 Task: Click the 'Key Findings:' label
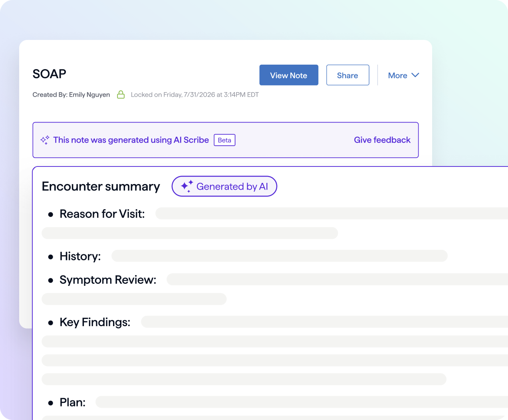95,322
